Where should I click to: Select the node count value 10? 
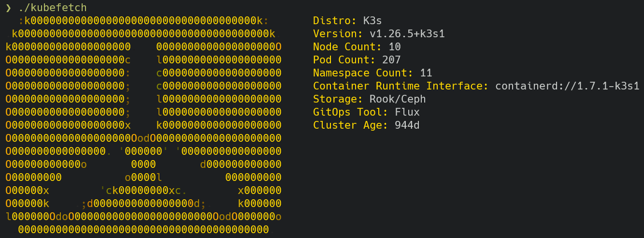pyautogui.click(x=395, y=47)
